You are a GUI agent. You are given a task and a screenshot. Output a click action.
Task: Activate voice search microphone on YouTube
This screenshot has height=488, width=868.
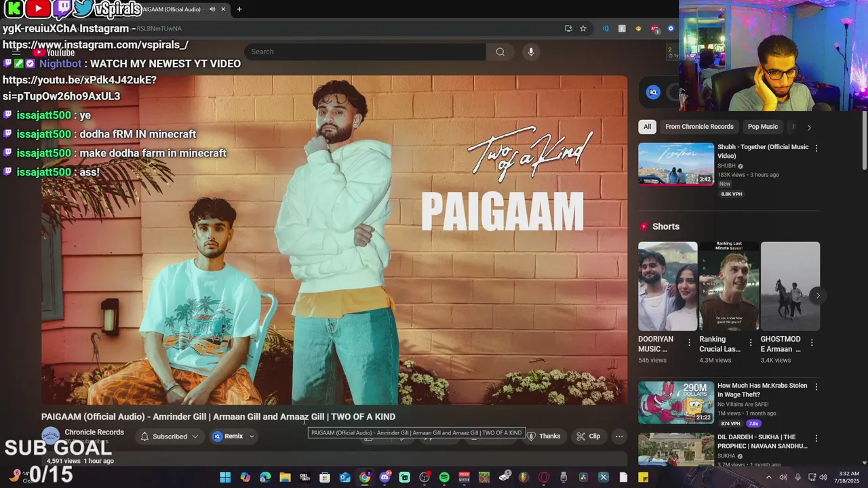click(x=531, y=52)
